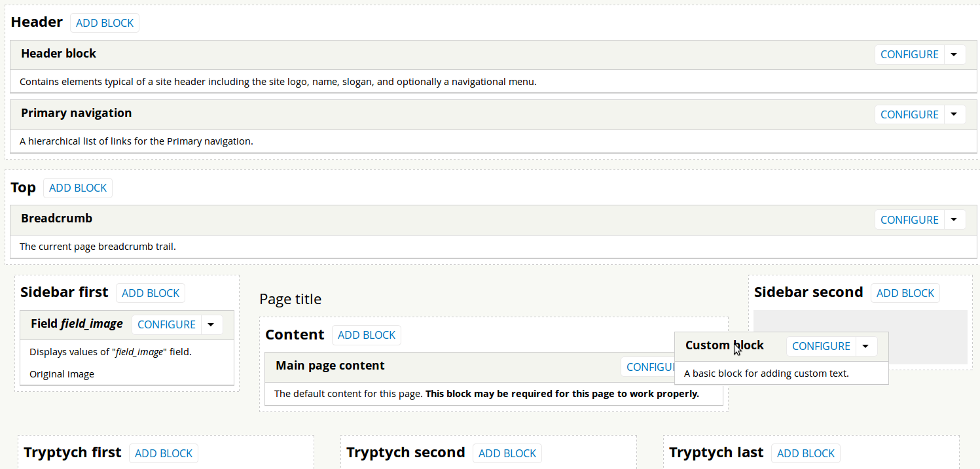980x469 pixels.
Task: Click the Main page content block title
Action: pos(330,366)
